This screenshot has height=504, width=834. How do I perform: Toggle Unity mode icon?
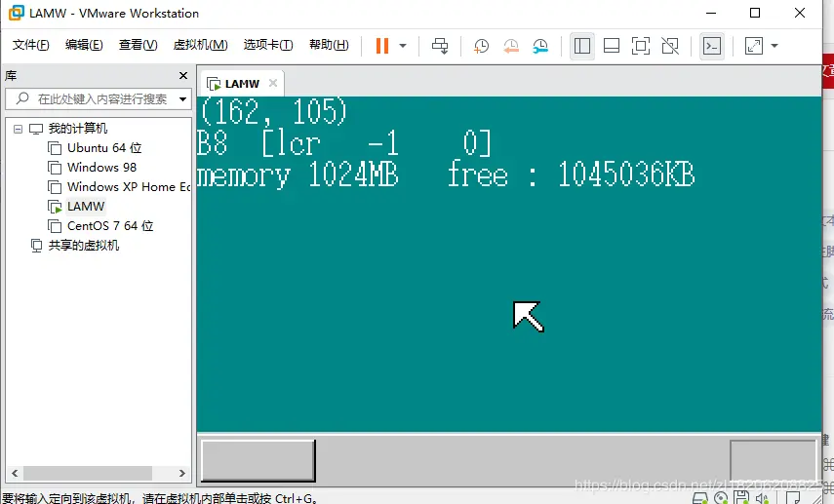coord(670,46)
